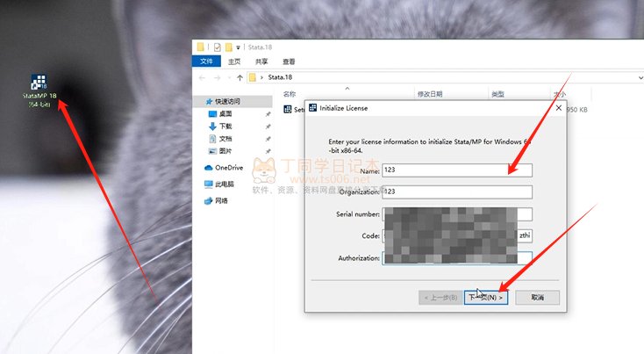Go back in Explorer navigation
This screenshot has width=644, height=354.
tap(202, 77)
